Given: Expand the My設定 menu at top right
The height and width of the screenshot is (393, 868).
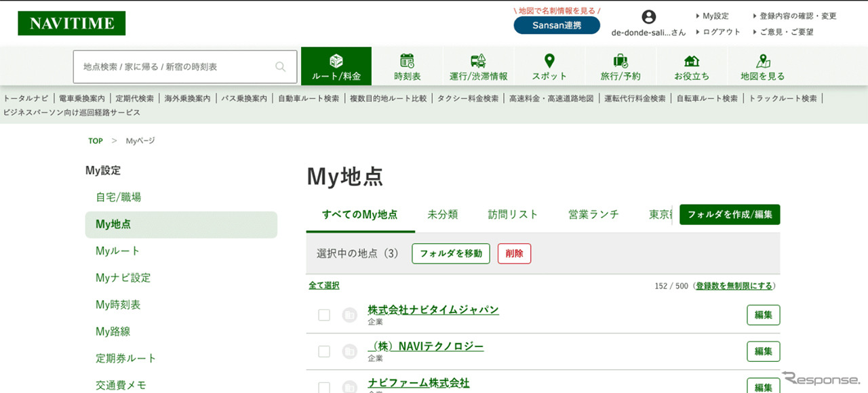Looking at the screenshot, I should click(713, 16).
